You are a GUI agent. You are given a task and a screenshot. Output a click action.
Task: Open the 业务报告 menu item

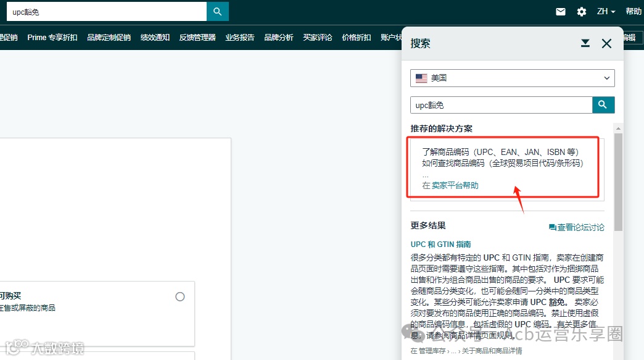click(x=240, y=38)
